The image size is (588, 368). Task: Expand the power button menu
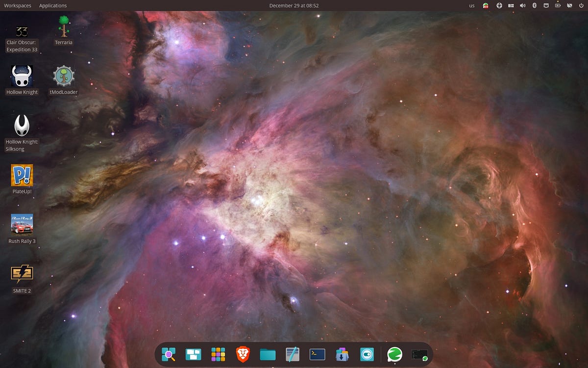click(x=581, y=5)
